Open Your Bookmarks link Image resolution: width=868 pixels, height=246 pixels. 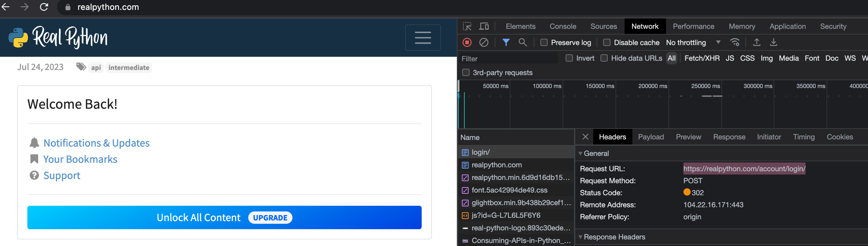point(80,159)
